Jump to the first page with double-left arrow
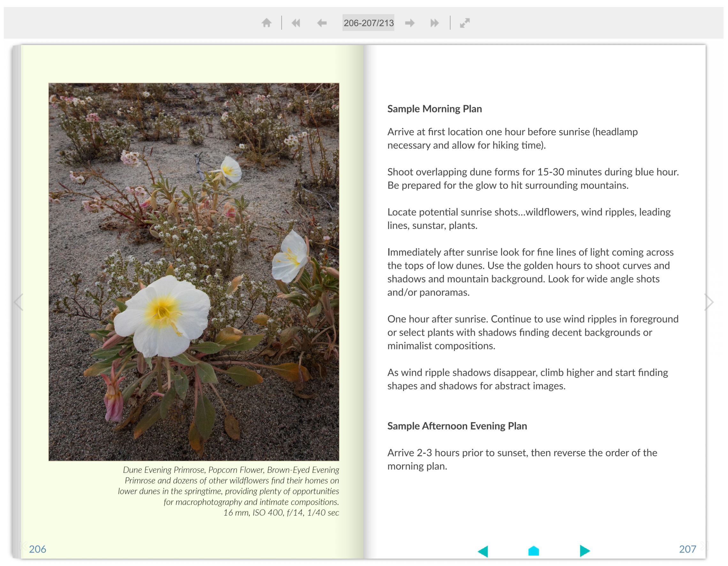 coord(296,23)
